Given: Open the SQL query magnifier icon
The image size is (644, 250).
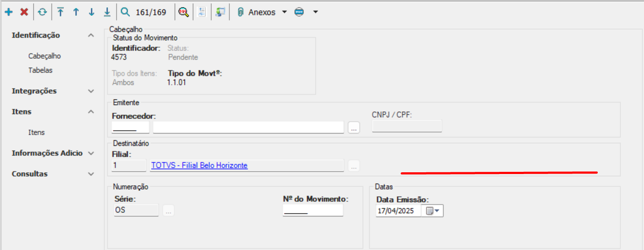Looking at the screenshot, I should (x=184, y=12).
